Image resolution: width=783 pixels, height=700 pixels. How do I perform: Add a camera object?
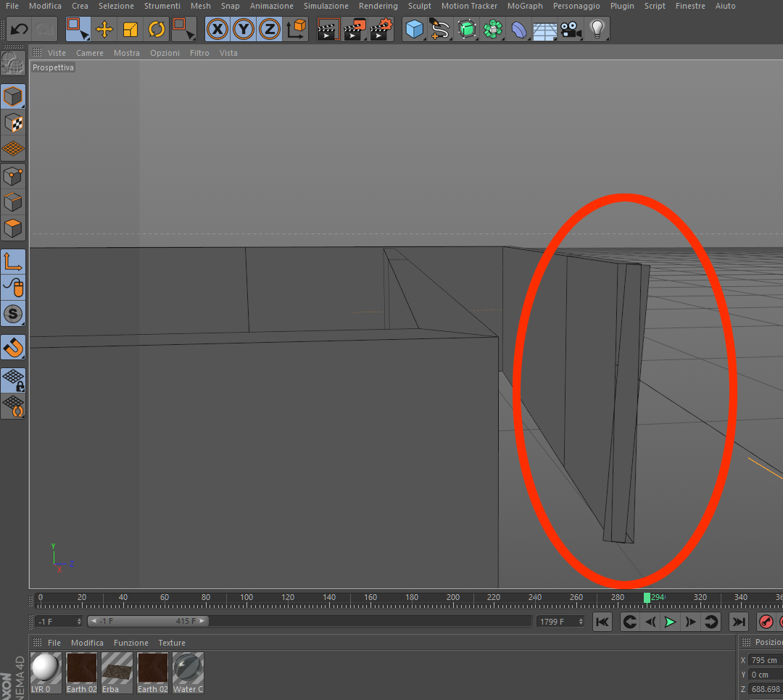click(x=571, y=29)
